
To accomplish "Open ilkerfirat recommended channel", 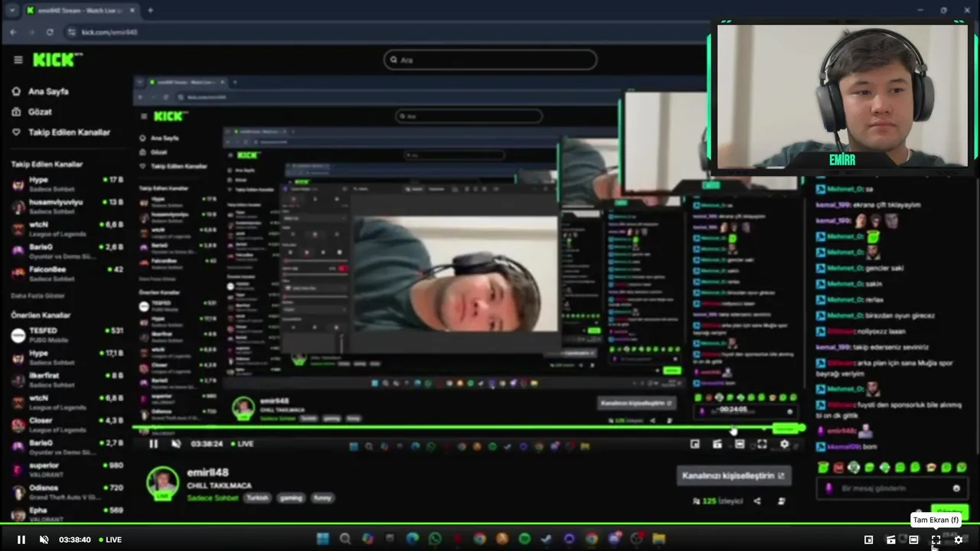I will click(x=67, y=380).
